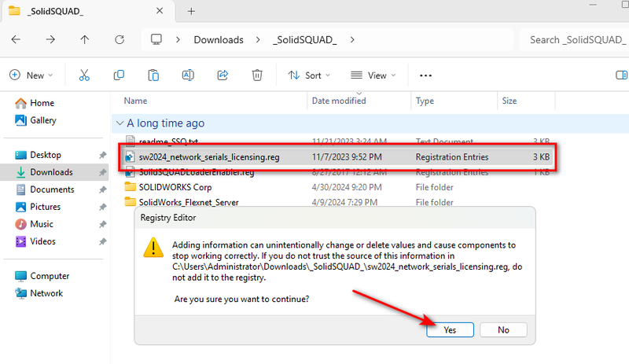Go back to previous folder
Viewport: 629px width, 364px height.
[x=16, y=39]
